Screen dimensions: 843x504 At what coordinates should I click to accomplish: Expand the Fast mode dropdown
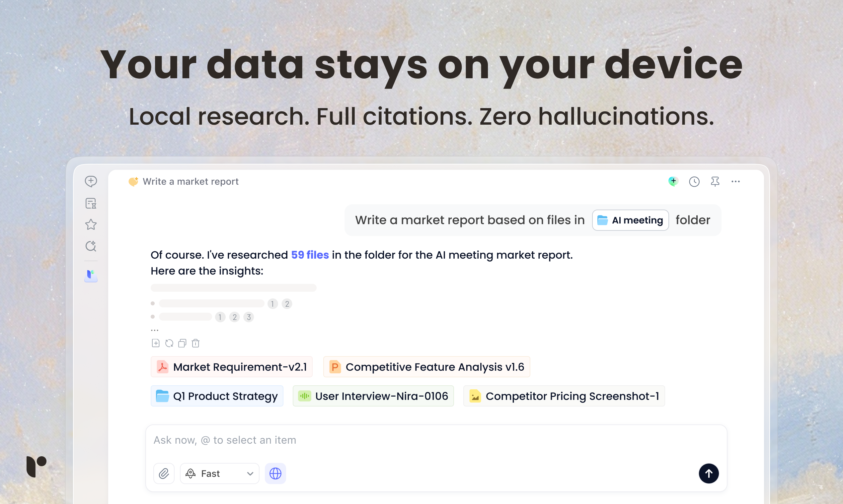point(220,473)
